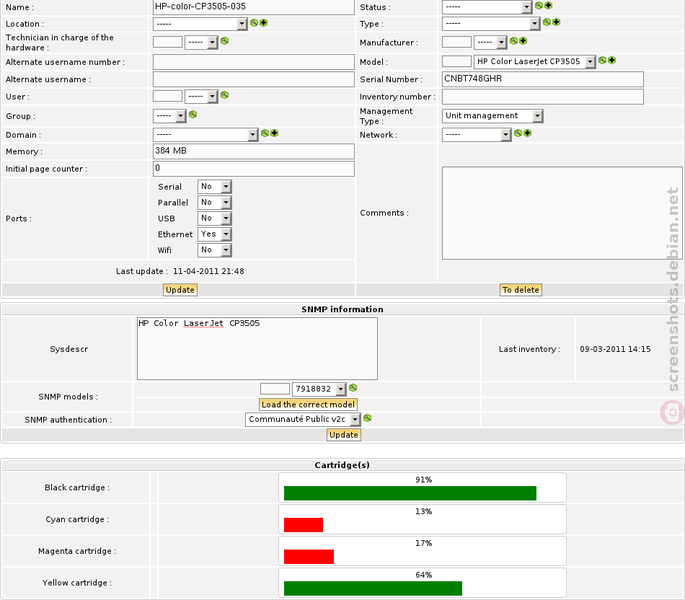Click Load the correct model button
This screenshot has width=685, height=600.
[x=308, y=404]
